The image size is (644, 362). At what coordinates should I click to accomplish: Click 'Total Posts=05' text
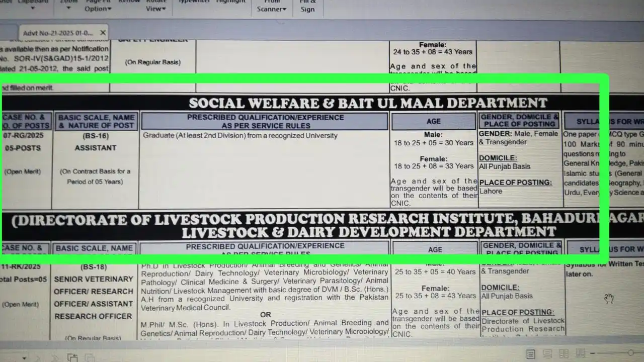[22, 279]
